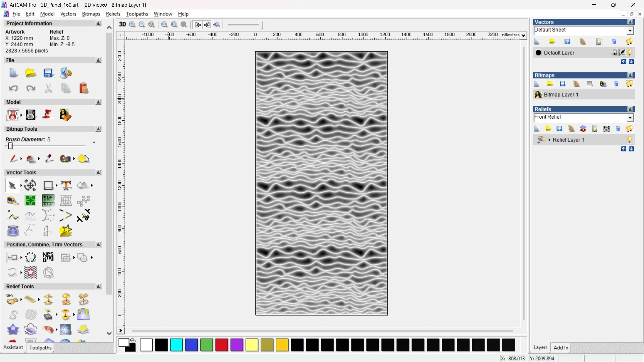Toggle Default Layer visibility bulb
The height and width of the screenshot is (362, 644).
point(630,53)
